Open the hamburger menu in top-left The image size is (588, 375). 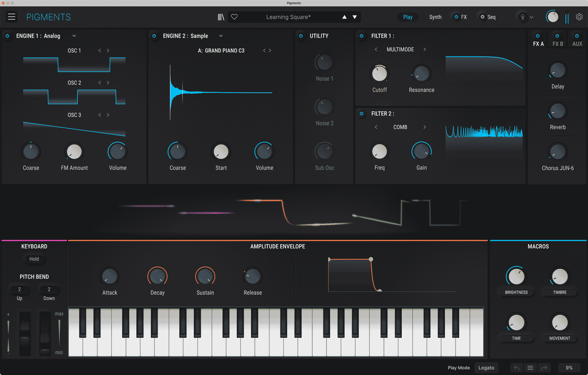(x=11, y=17)
